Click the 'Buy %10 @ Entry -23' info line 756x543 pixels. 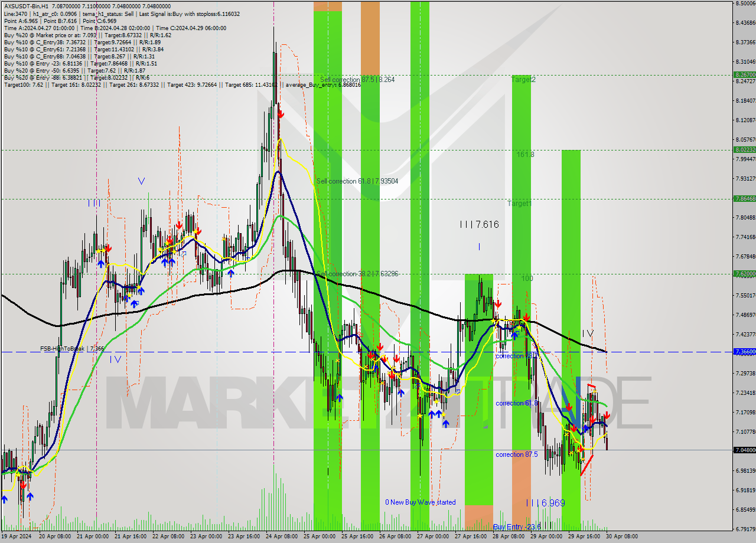(80, 63)
